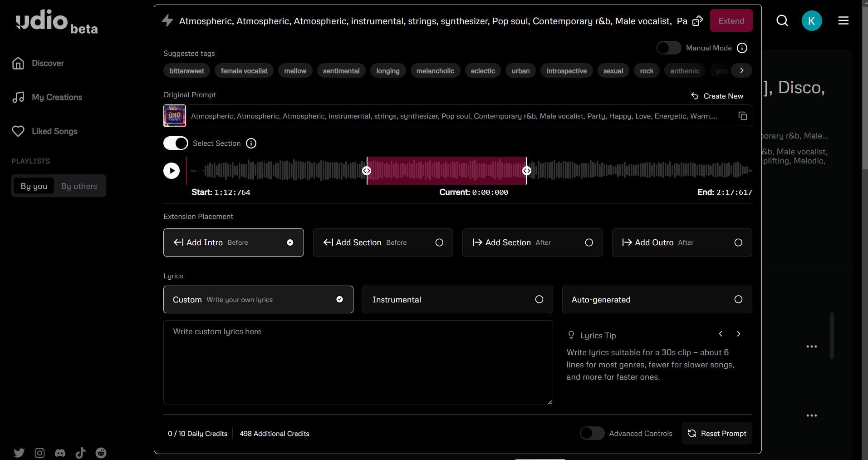Show Manual Mode info icon
The image size is (868, 460).
tap(742, 48)
